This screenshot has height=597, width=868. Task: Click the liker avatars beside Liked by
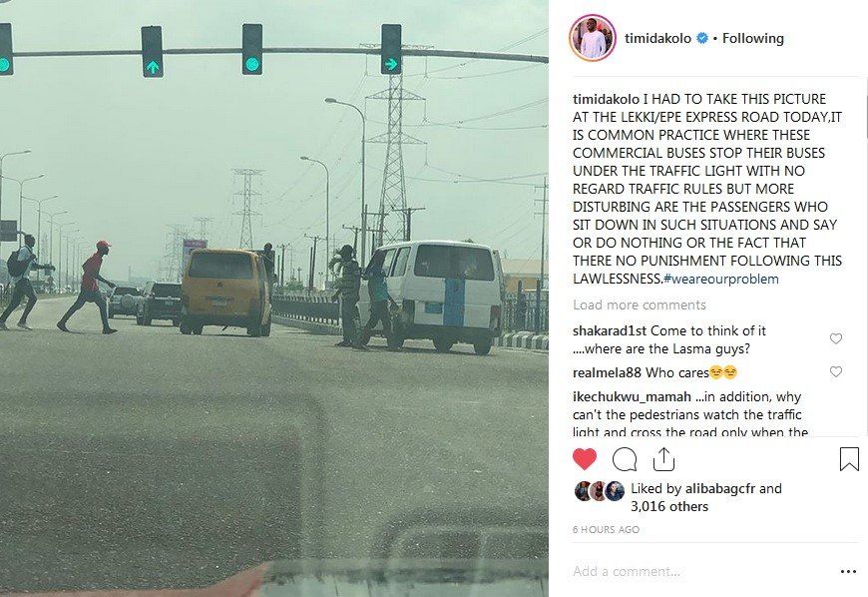tap(600, 491)
